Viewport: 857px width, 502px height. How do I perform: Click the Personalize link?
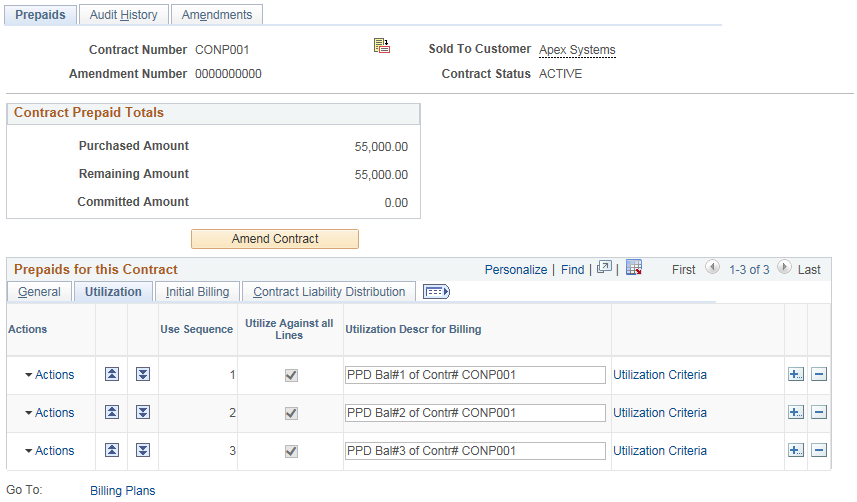tap(516, 270)
